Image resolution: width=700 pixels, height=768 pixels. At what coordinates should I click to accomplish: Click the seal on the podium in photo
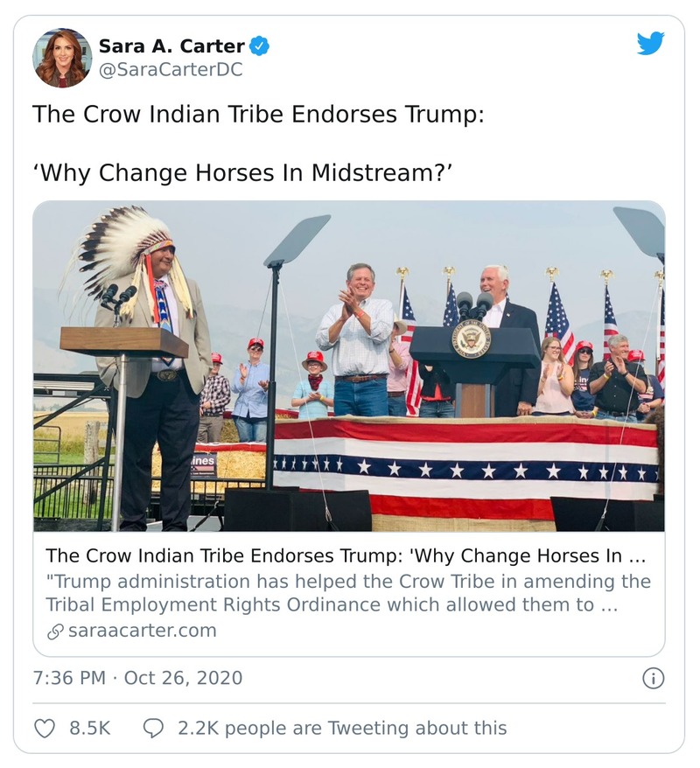471,339
